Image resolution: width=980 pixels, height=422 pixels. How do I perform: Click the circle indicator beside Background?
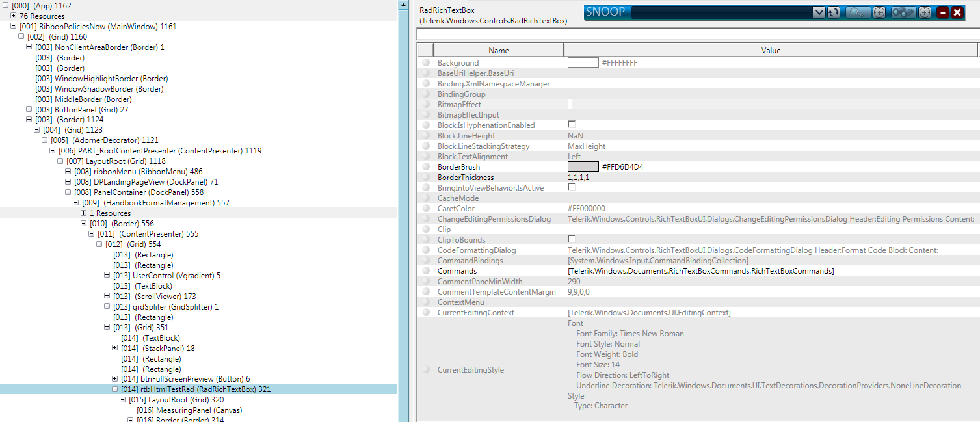pyautogui.click(x=426, y=63)
